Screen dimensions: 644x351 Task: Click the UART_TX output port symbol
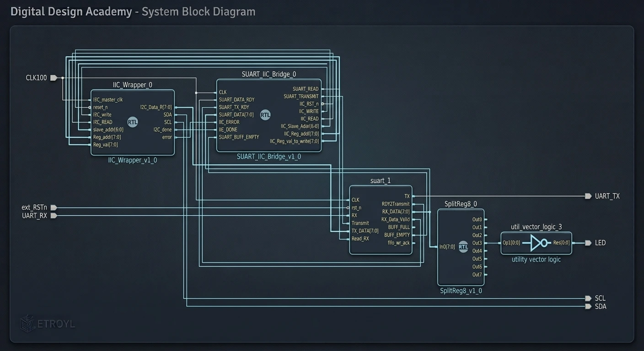(588, 196)
